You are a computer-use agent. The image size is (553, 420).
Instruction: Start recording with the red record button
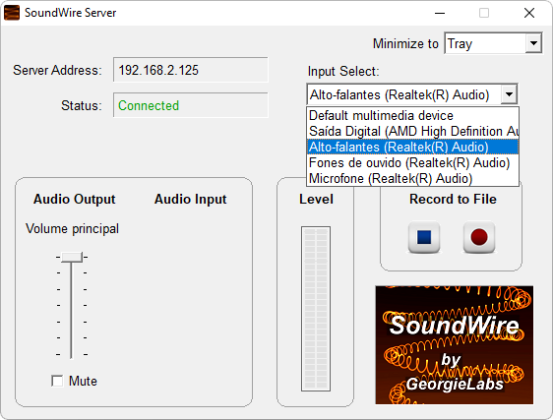[x=479, y=237]
